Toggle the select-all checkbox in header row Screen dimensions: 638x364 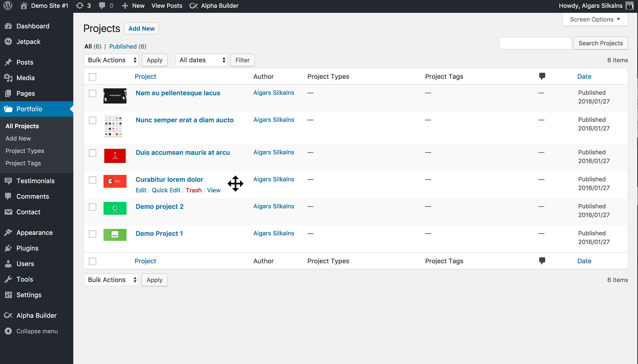pos(93,77)
